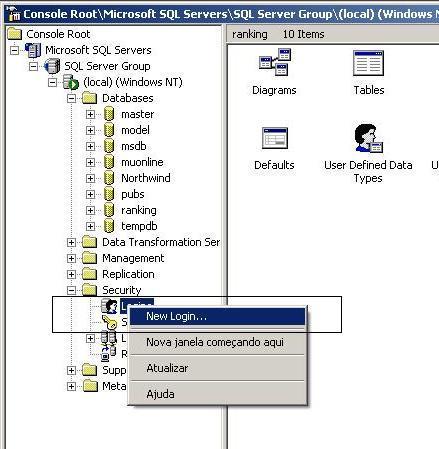
Task: Open User Defined Data Types icon
Action: pyautogui.click(x=368, y=138)
